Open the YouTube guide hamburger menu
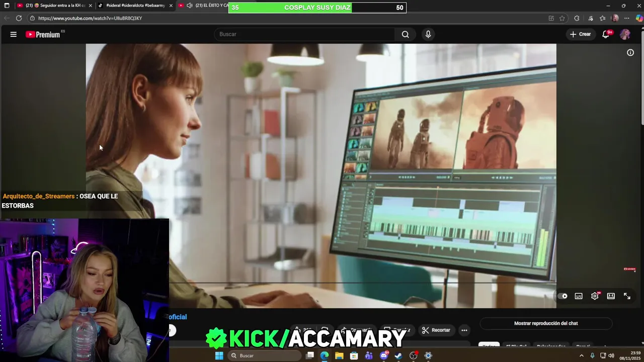The height and width of the screenshot is (362, 644). tap(14, 34)
